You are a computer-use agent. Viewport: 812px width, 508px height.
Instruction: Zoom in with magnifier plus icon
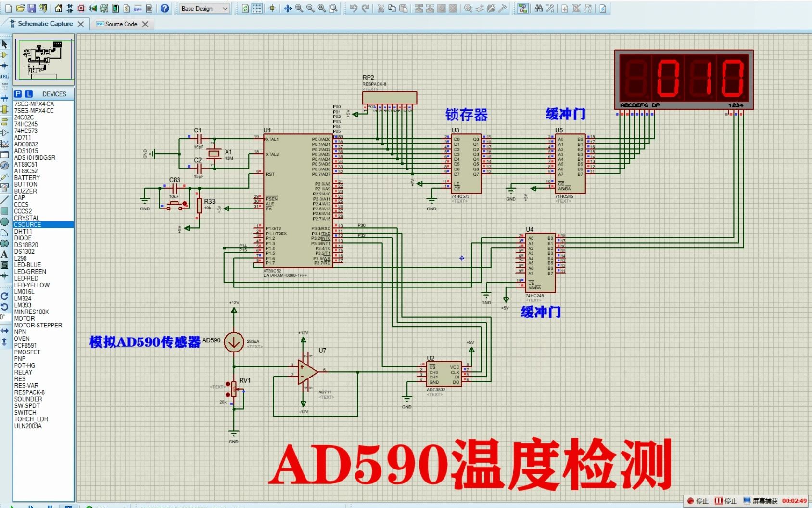tap(299, 8)
